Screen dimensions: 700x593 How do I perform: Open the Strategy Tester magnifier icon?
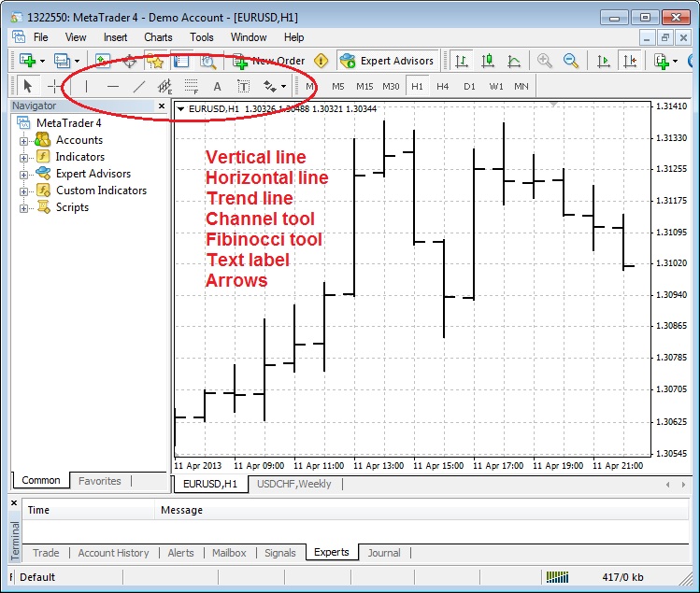[208, 61]
